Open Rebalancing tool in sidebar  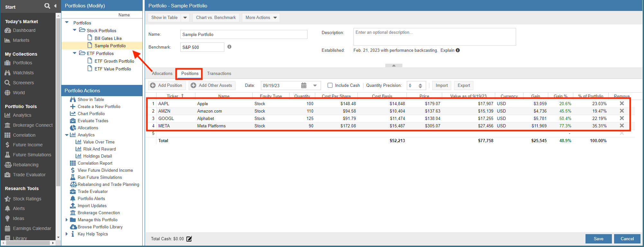click(x=25, y=165)
